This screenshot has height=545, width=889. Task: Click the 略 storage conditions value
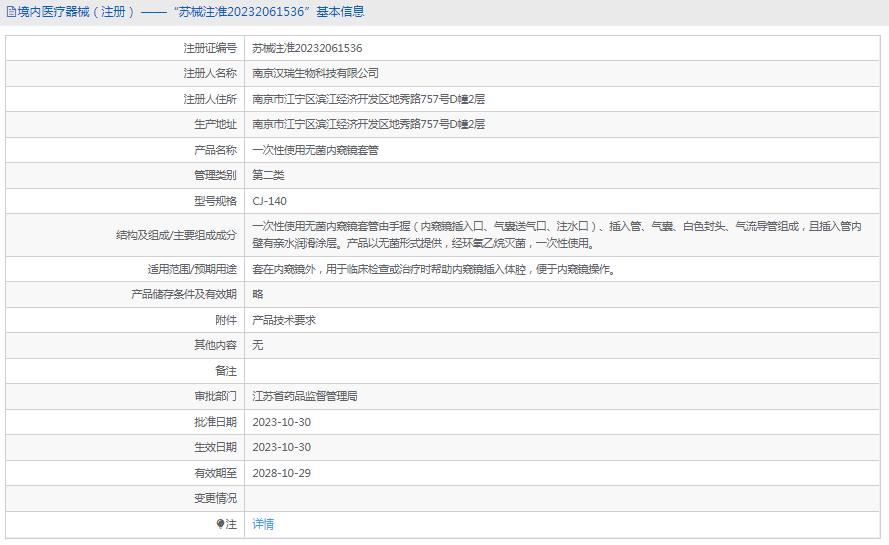click(x=258, y=294)
